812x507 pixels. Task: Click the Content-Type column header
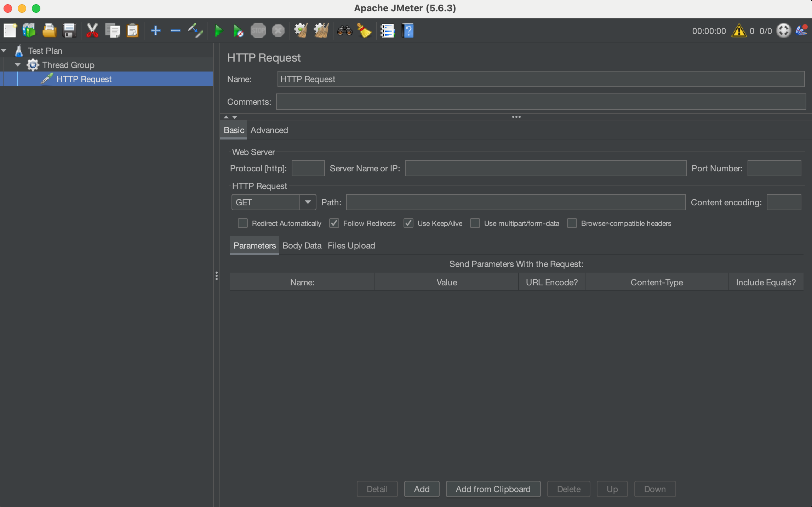coord(657,282)
